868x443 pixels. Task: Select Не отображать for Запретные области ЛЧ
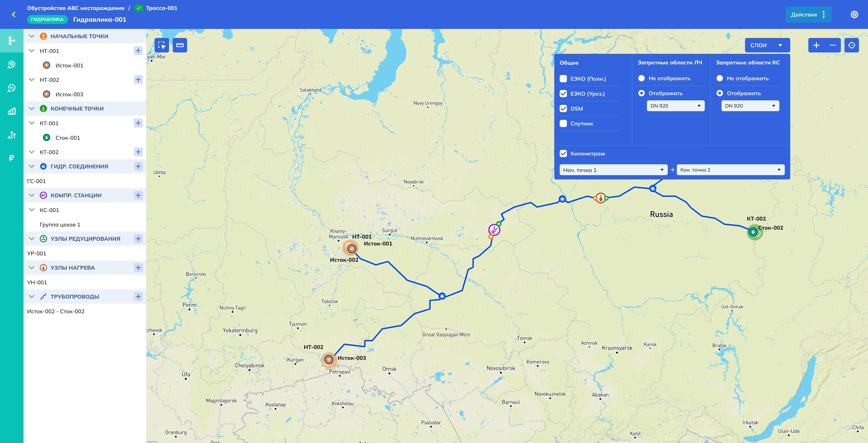642,78
